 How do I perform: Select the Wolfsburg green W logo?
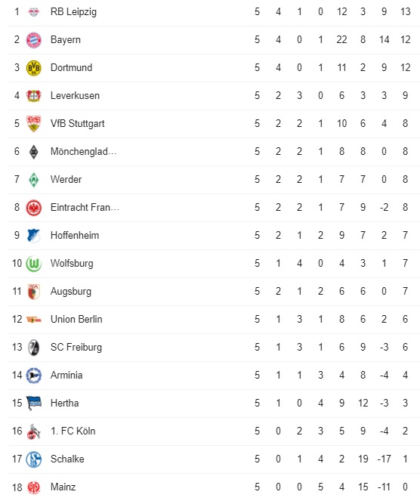point(34,264)
